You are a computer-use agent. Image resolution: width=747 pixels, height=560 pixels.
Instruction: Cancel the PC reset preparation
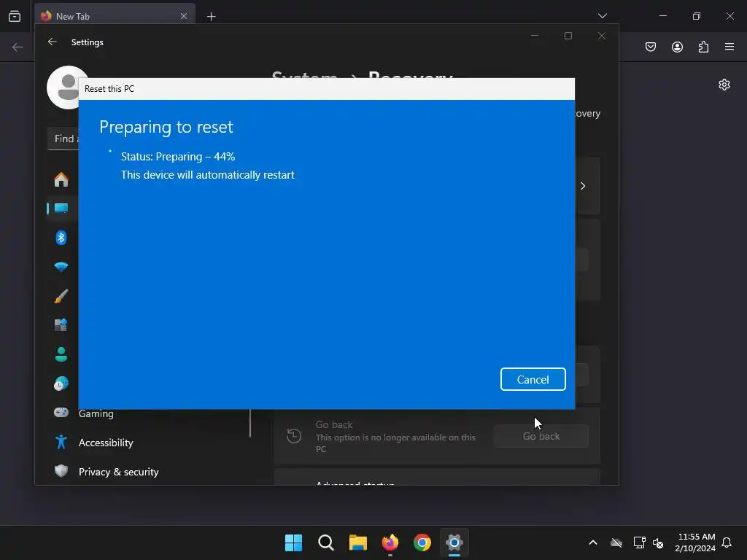[x=533, y=379]
